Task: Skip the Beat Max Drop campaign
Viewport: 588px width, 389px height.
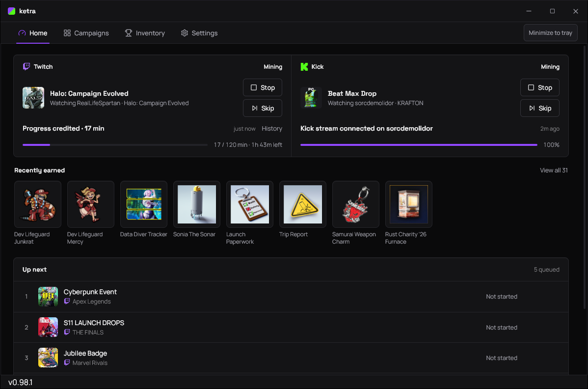Action: (539, 108)
